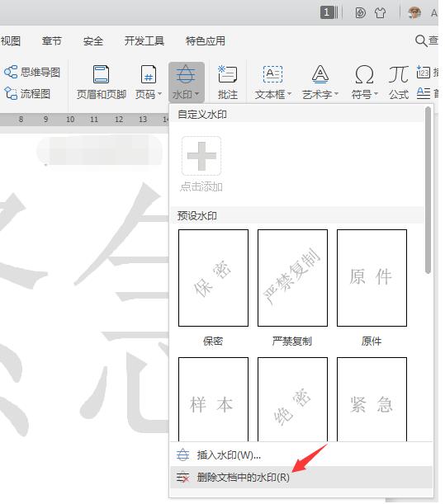Expand the 符号 dropdown arrow
The height and width of the screenshot is (504, 445).
click(x=376, y=94)
